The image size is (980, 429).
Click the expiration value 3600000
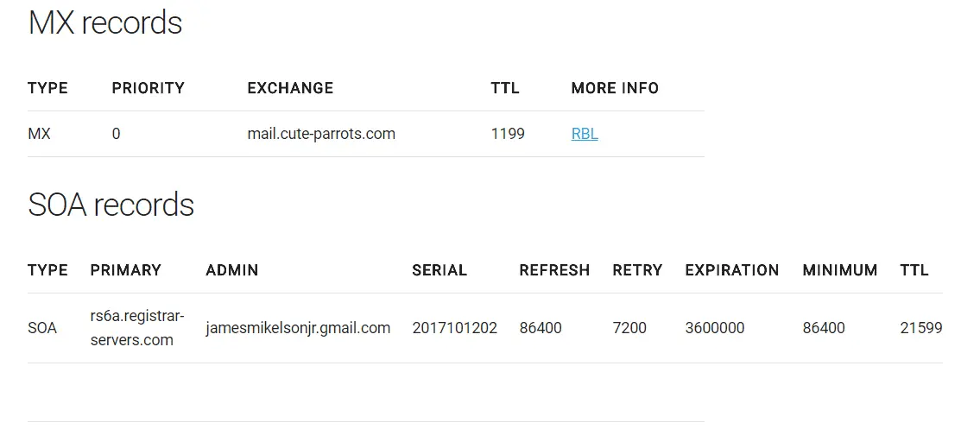pyautogui.click(x=715, y=328)
